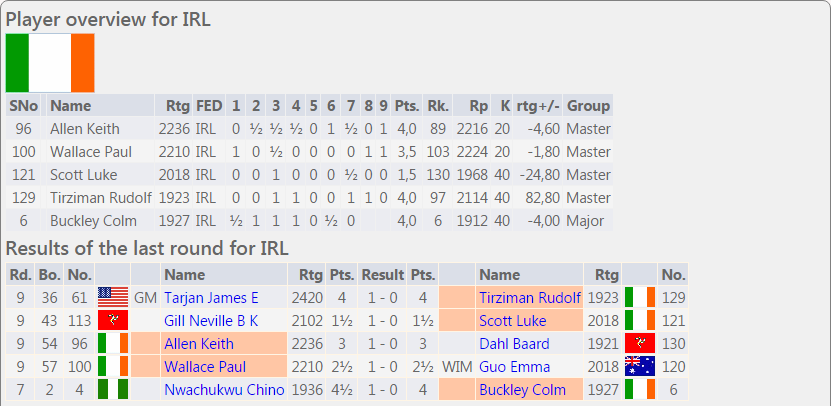The image size is (831, 406).
Task: Click the USA flag beside Tarjan James E
Action: point(113,297)
